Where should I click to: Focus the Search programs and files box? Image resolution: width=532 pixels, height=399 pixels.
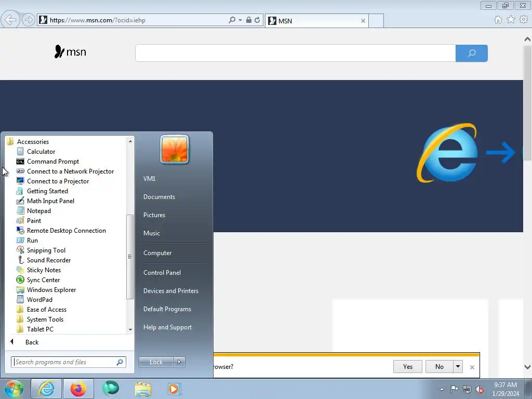click(68, 362)
